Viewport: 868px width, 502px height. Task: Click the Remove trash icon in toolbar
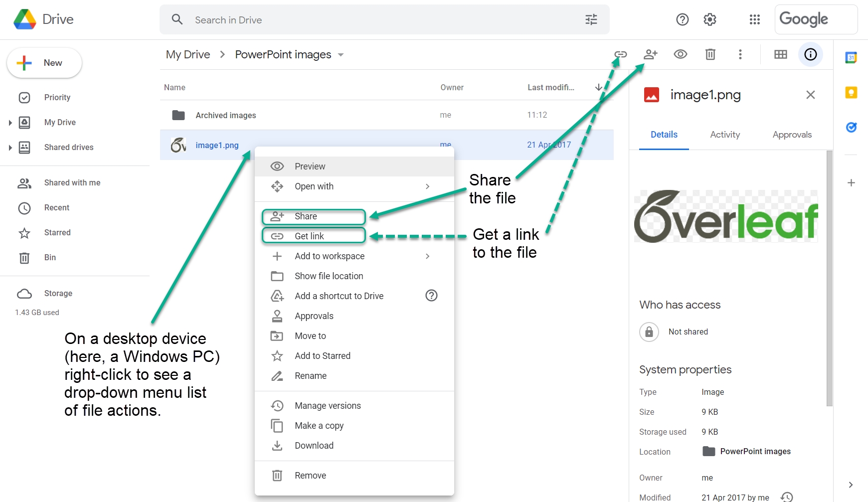(710, 54)
